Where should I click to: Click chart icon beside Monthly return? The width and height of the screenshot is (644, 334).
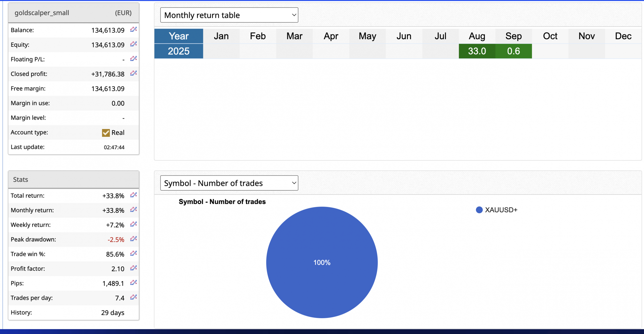pyautogui.click(x=133, y=210)
